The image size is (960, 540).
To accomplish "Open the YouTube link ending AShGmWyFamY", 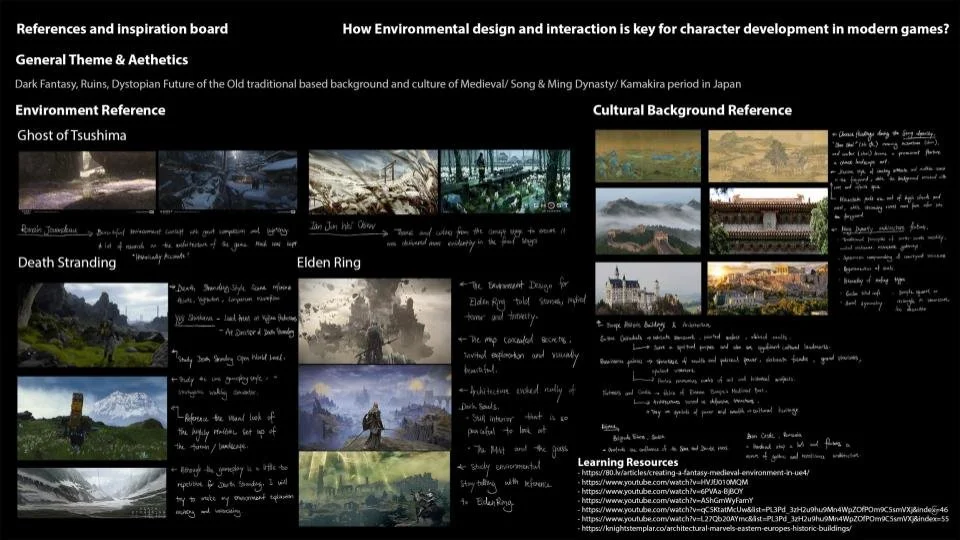I will coord(667,500).
